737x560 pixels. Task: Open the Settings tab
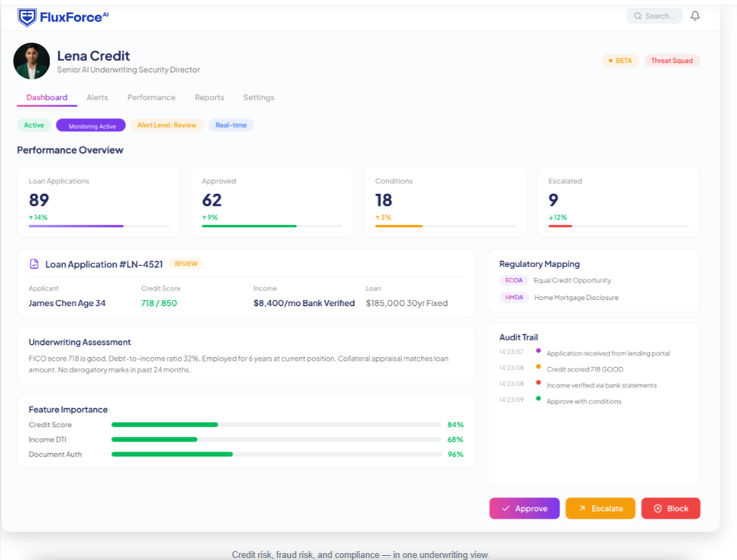pyautogui.click(x=259, y=97)
